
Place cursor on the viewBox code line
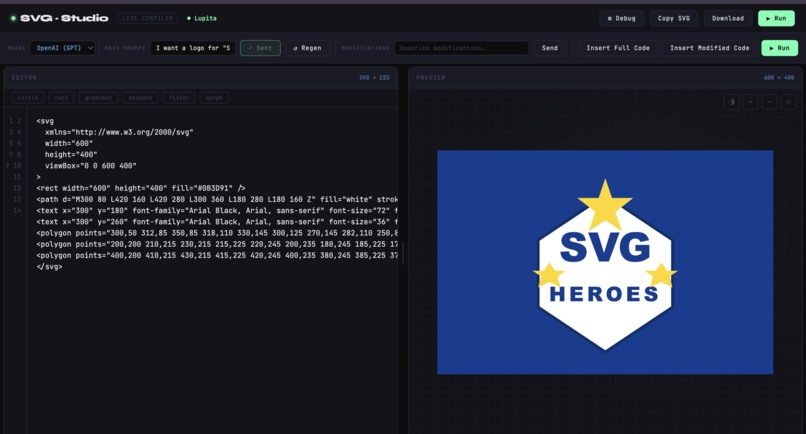click(90, 166)
